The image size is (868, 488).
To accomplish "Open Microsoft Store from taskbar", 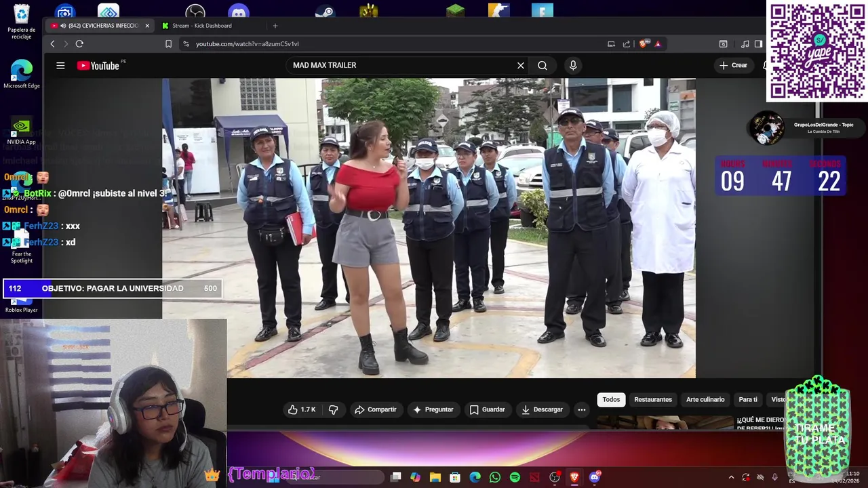I will pos(455,477).
